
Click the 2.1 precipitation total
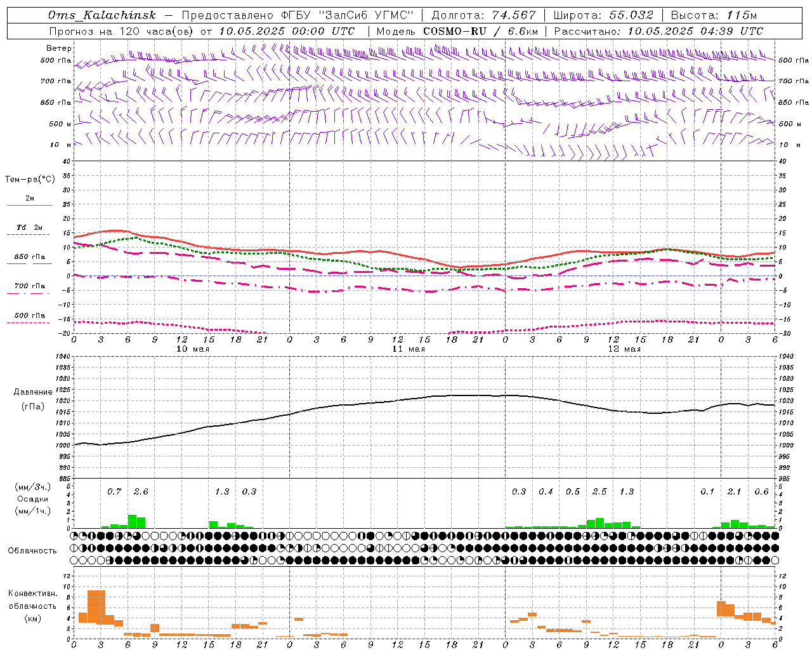pos(734,491)
